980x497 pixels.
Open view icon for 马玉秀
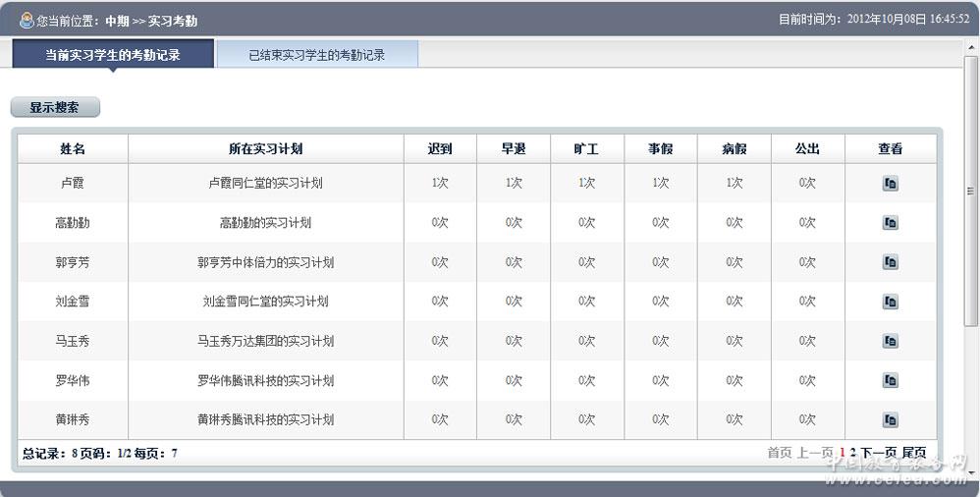coord(890,341)
